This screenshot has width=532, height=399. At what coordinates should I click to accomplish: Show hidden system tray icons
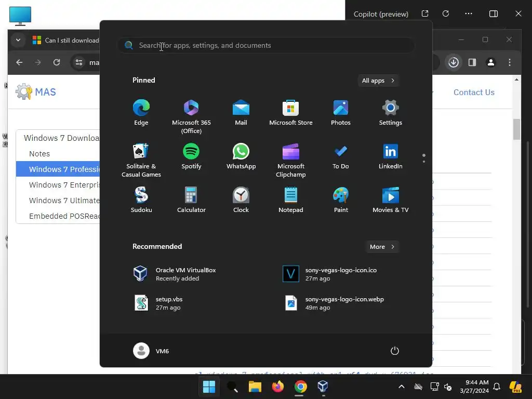click(x=402, y=387)
